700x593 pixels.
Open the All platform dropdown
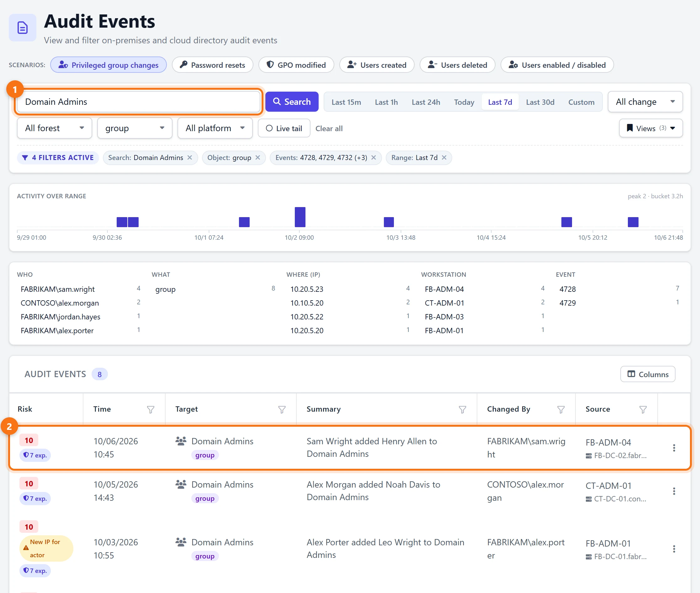tap(215, 128)
